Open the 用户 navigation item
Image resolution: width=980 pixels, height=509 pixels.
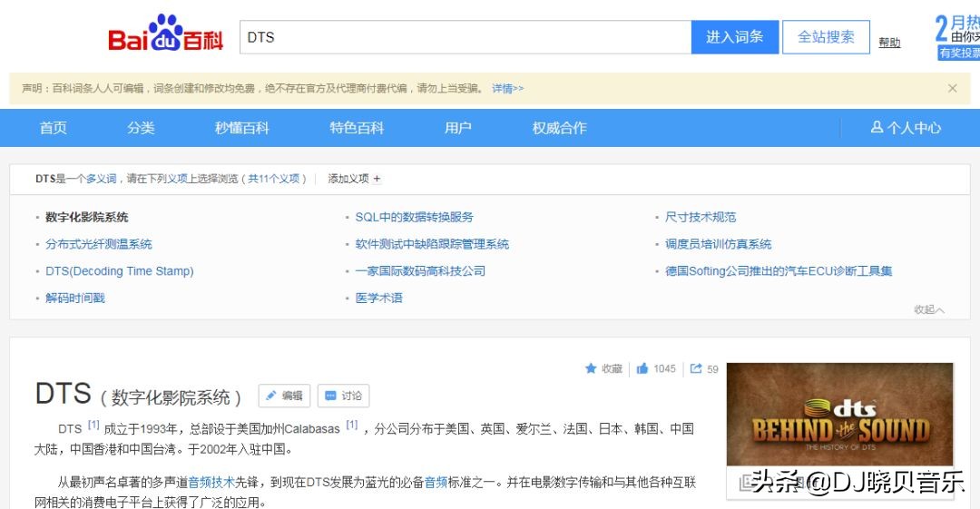[458, 128]
